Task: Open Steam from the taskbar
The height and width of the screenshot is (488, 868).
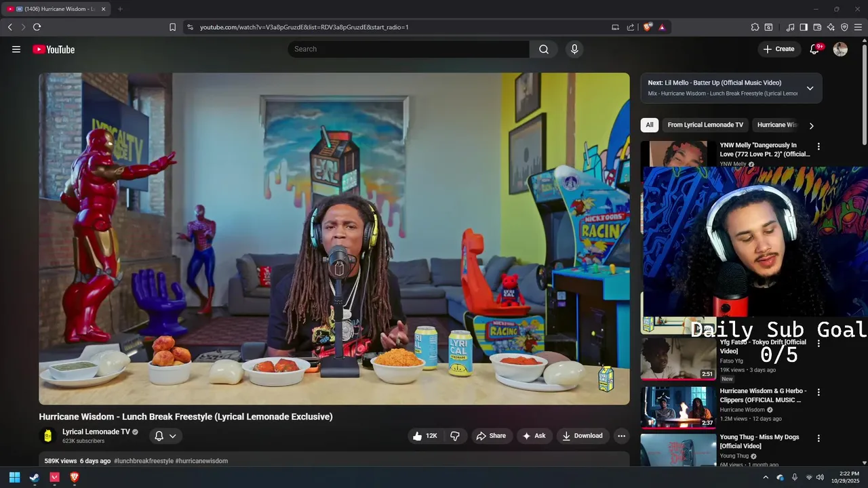Action: coord(35,477)
